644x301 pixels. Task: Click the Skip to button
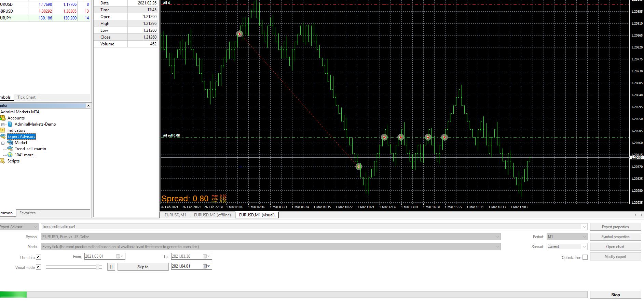143,267
